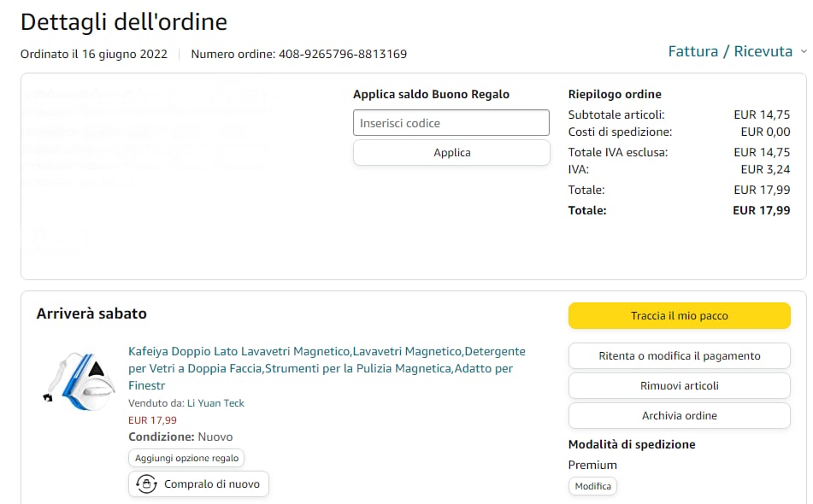This screenshot has width=813, height=504.
Task: Open seller link Li Yuan Teck
Action: coord(215,403)
